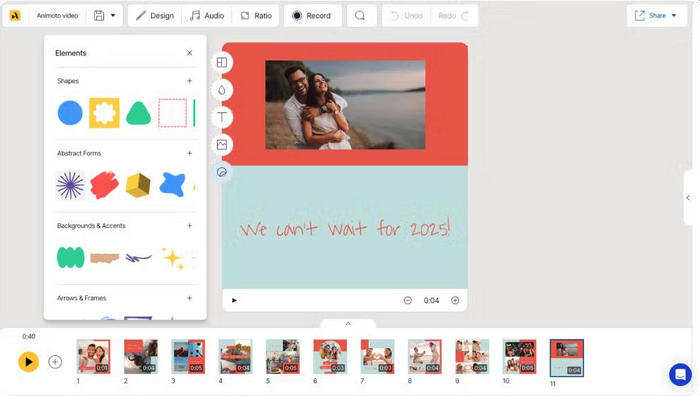The image size is (700, 396).
Task: Add the green wavy blob accent
Action: tap(71, 258)
